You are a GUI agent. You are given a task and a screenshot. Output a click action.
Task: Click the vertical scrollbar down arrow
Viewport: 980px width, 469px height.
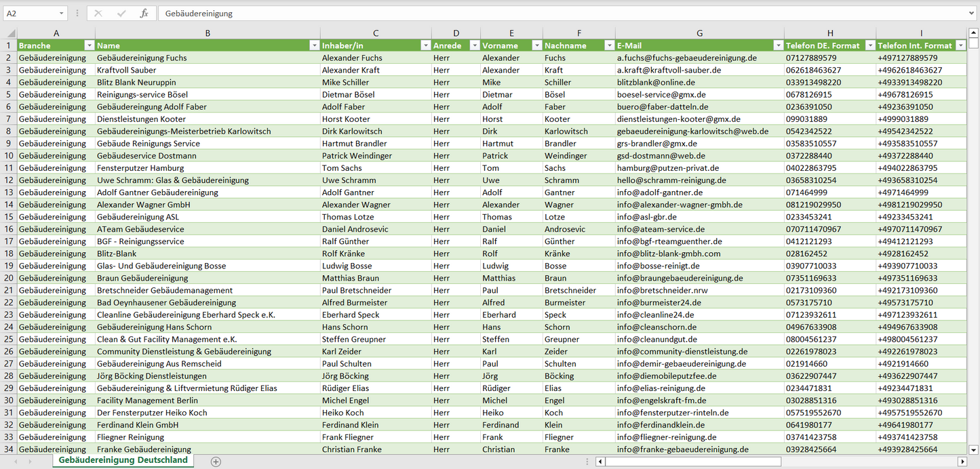(x=974, y=449)
